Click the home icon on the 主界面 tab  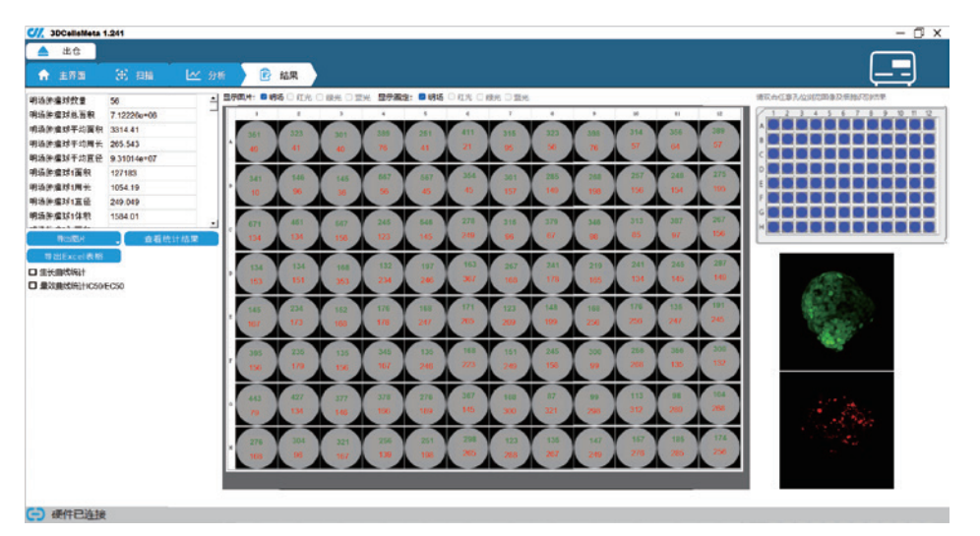[43, 75]
